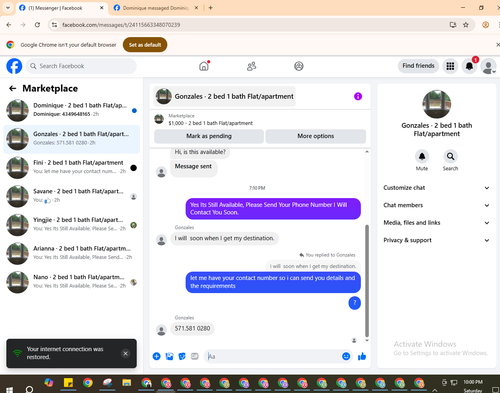Send a thumbs-up like
Image resolution: width=500 pixels, height=393 pixels.
pos(362,356)
